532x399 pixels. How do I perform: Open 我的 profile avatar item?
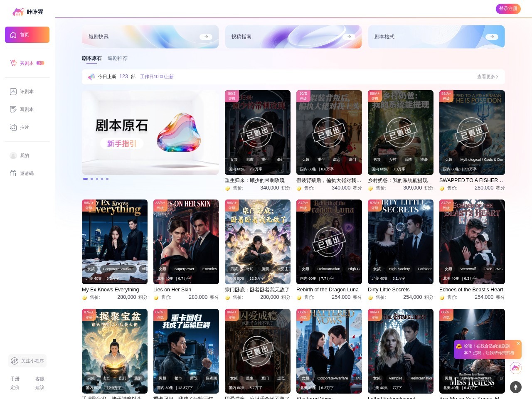(x=13, y=155)
